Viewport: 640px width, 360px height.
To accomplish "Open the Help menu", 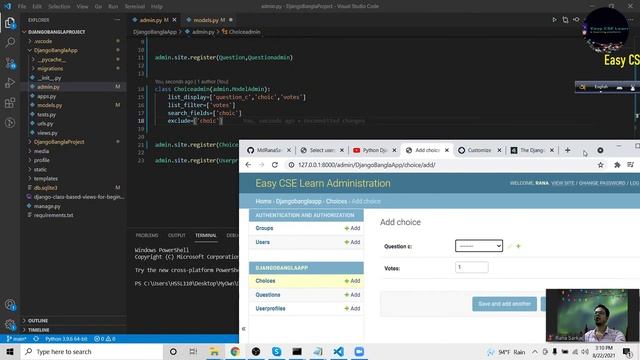I will 157,7.
